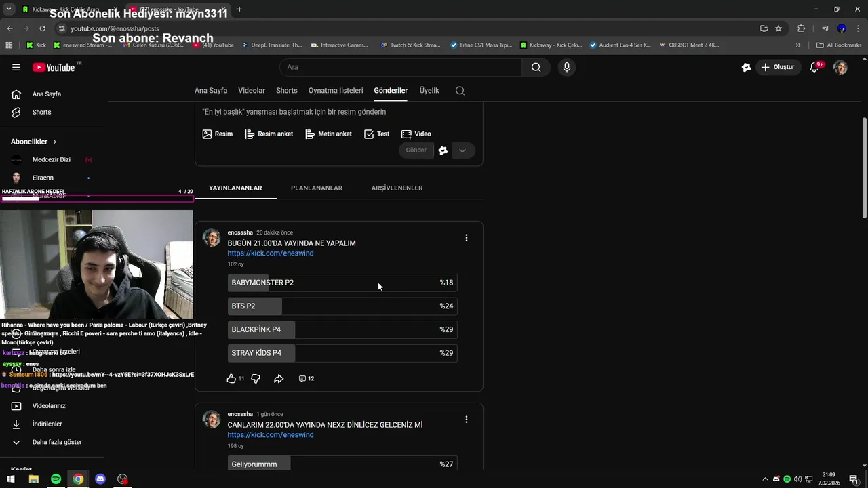Open kick.com/eneswind link in first post

[271, 253]
